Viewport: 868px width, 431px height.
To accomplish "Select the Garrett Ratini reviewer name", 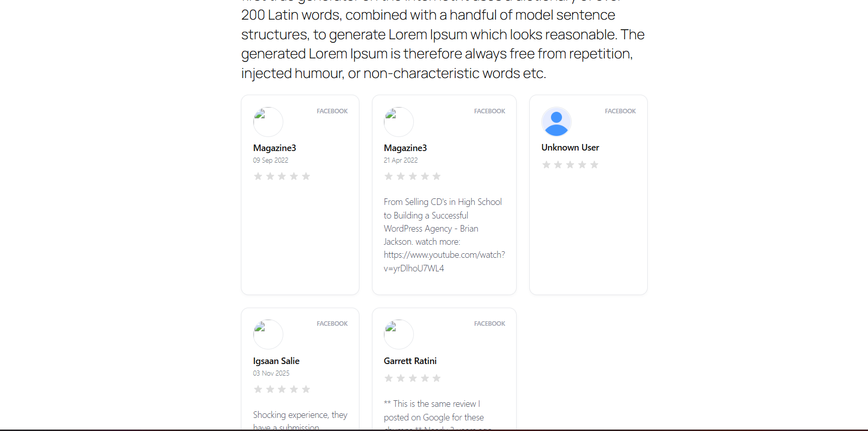I will click(x=410, y=361).
